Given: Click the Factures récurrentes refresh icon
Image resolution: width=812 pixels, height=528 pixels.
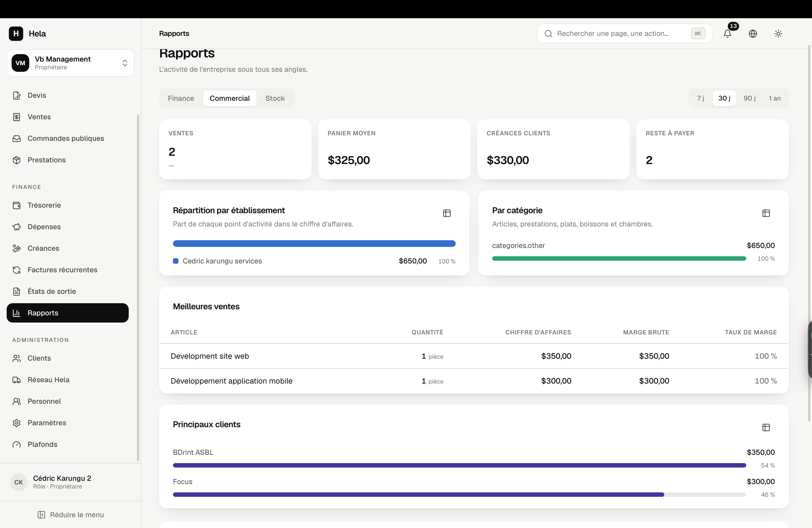Looking at the screenshot, I should click(17, 270).
